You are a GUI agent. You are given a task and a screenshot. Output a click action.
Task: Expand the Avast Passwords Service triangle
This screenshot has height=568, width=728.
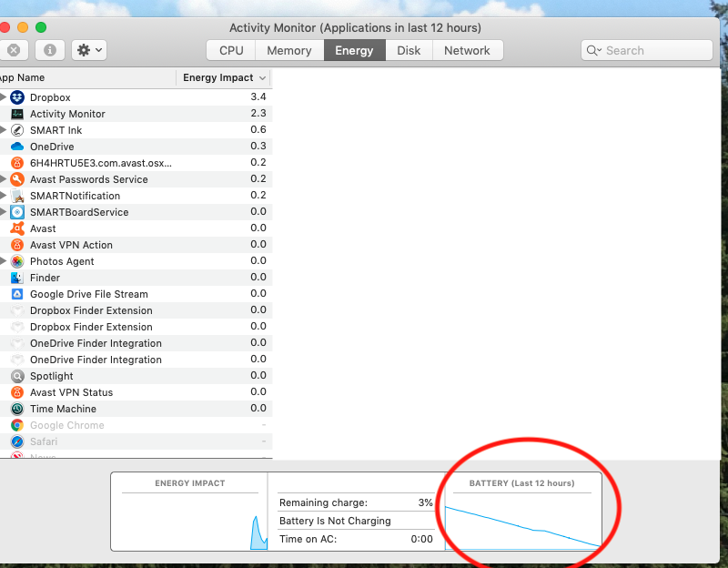tap(4, 178)
